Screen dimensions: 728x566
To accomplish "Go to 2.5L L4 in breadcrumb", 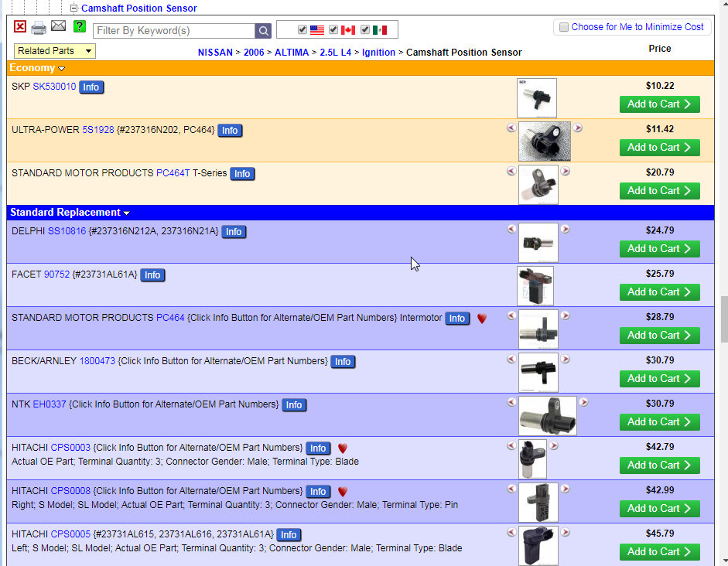I will click(335, 53).
